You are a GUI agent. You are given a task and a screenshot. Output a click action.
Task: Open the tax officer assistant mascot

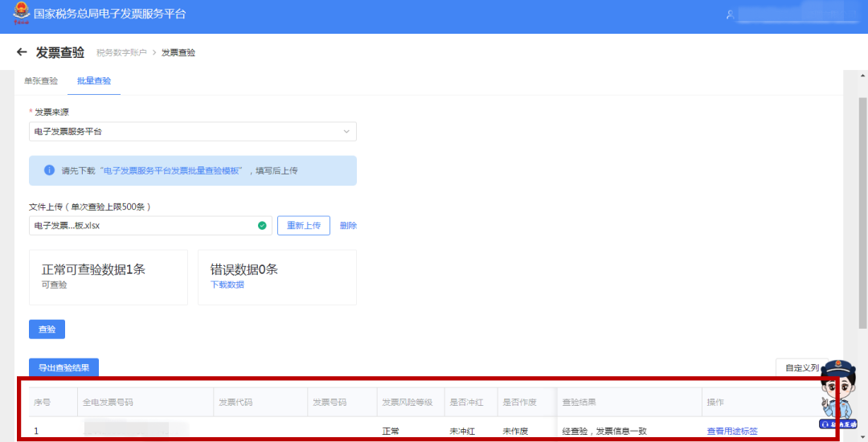[839, 394]
